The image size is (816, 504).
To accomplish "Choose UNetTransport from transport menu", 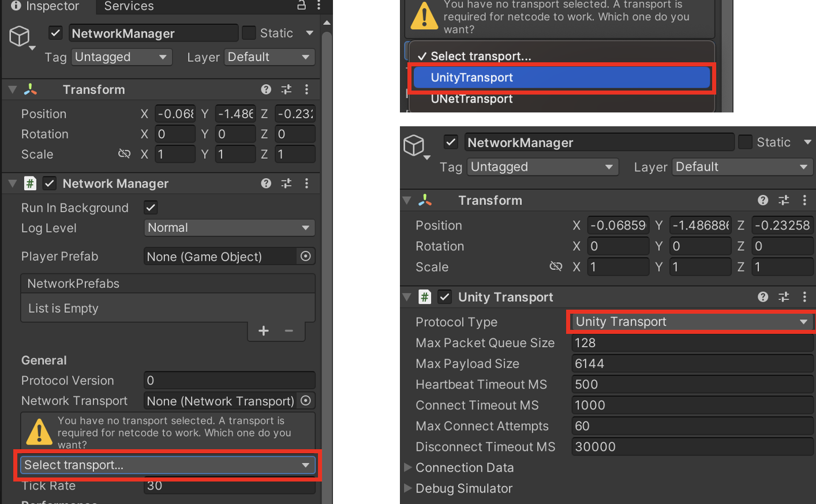I will (561, 99).
